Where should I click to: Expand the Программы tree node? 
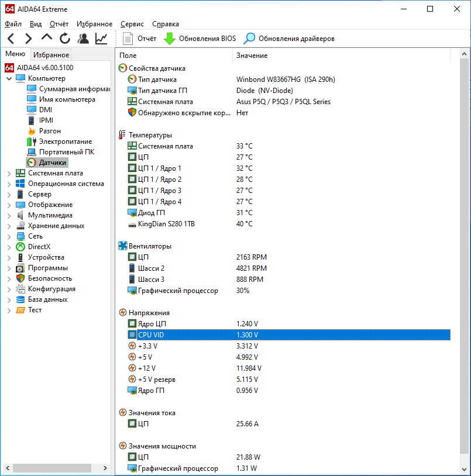coord(9,268)
